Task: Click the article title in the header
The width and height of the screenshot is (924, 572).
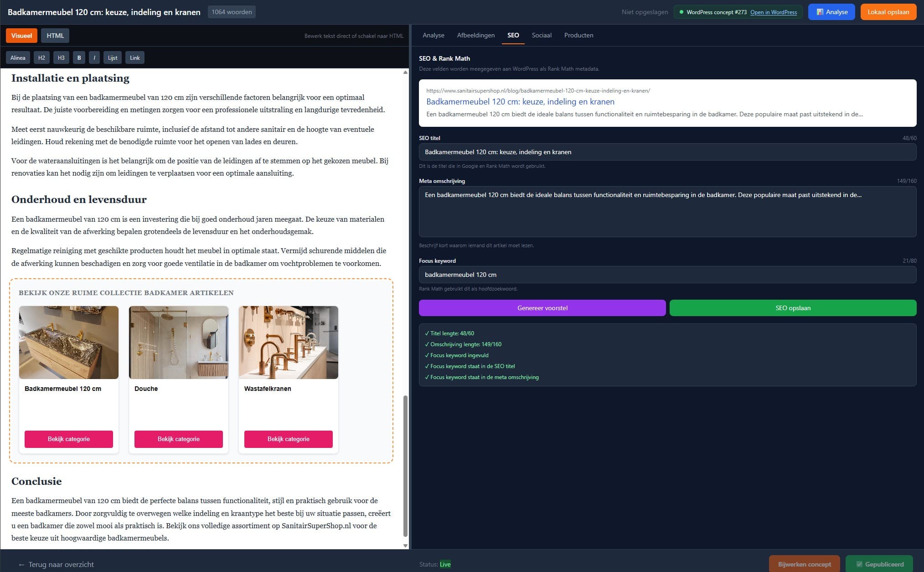Action: [104, 12]
